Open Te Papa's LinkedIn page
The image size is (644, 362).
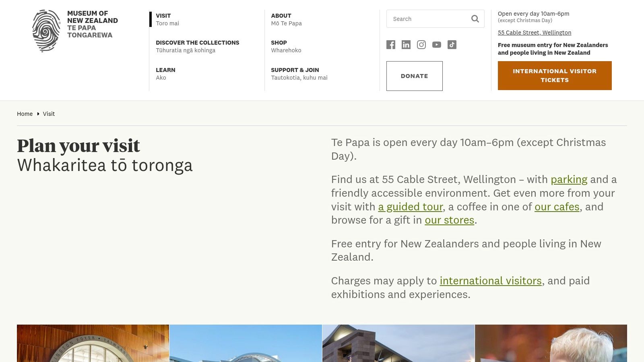(x=406, y=45)
